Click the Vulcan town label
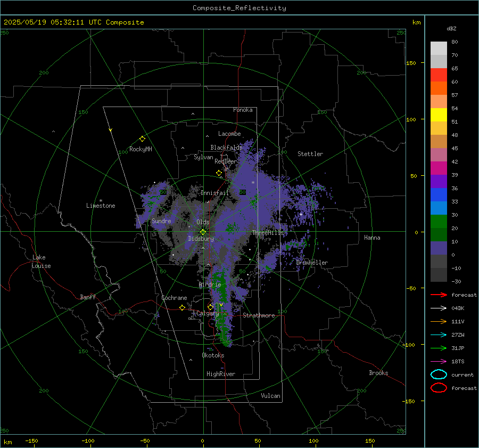The height and width of the screenshot is (448, 479). click(270, 396)
